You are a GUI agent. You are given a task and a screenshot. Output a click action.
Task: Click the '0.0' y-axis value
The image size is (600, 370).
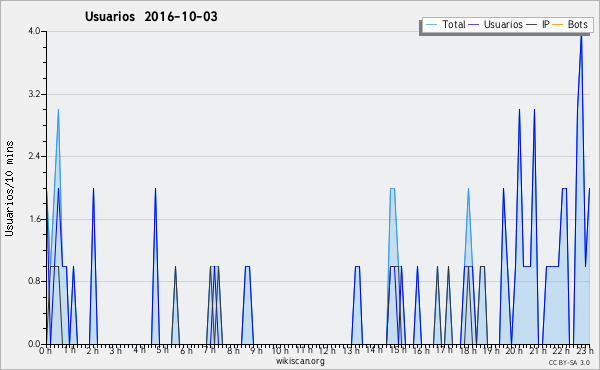coord(34,344)
